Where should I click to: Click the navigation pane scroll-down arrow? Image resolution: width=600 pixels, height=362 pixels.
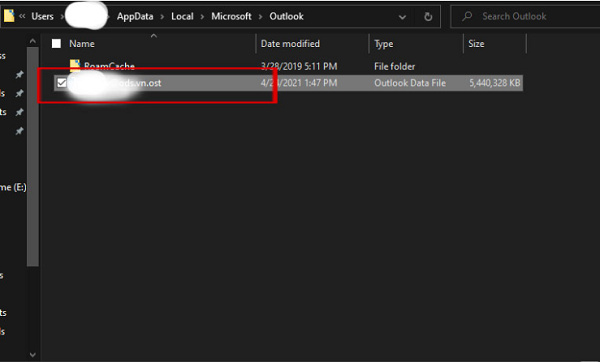pyautogui.click(x=33, y=355)
